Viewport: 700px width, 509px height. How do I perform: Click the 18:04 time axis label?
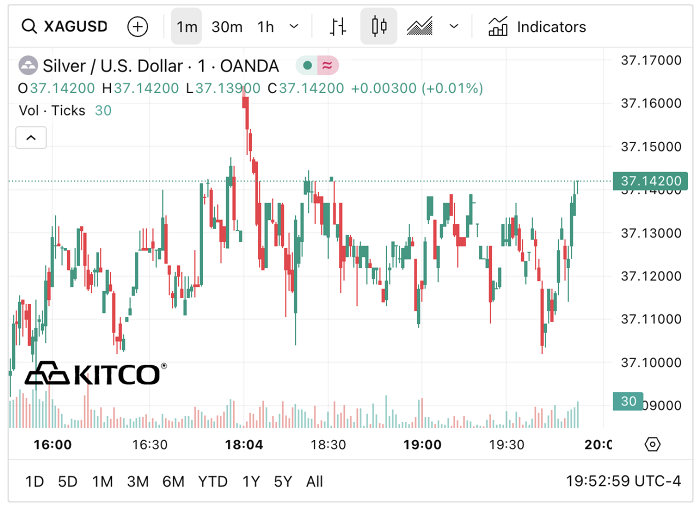pos(244,445)
